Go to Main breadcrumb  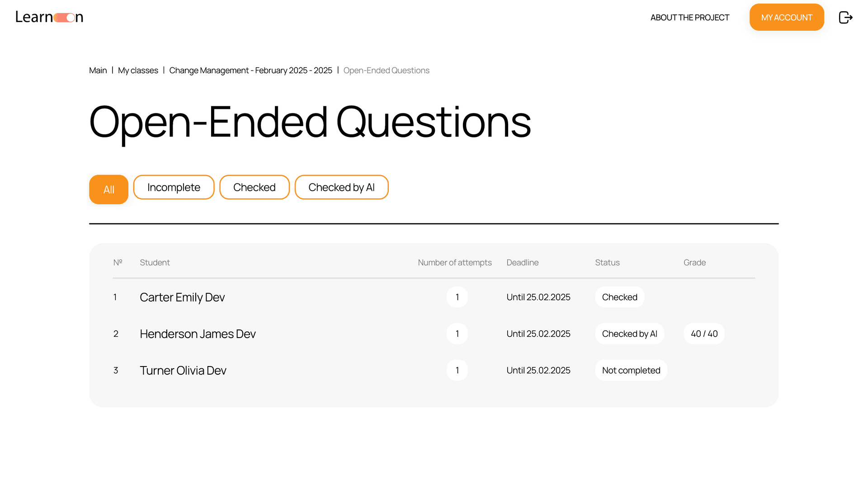click(98, 71)
